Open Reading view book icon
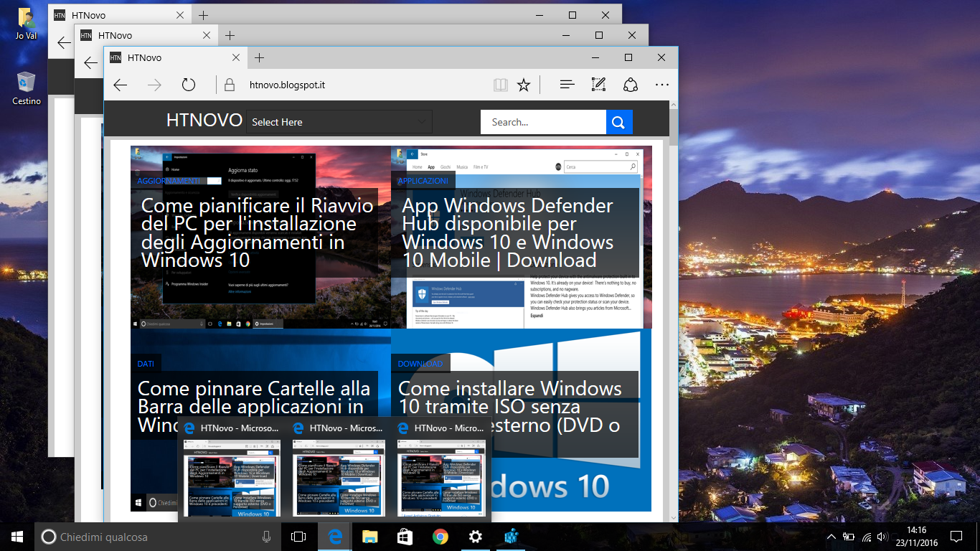Viewport: 980px width, 551px height. [x=500, y=85]
